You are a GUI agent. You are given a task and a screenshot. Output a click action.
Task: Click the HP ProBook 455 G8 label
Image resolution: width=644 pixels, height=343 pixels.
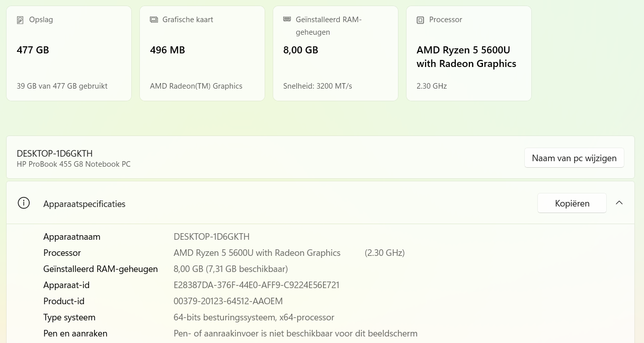coord(73,164)
